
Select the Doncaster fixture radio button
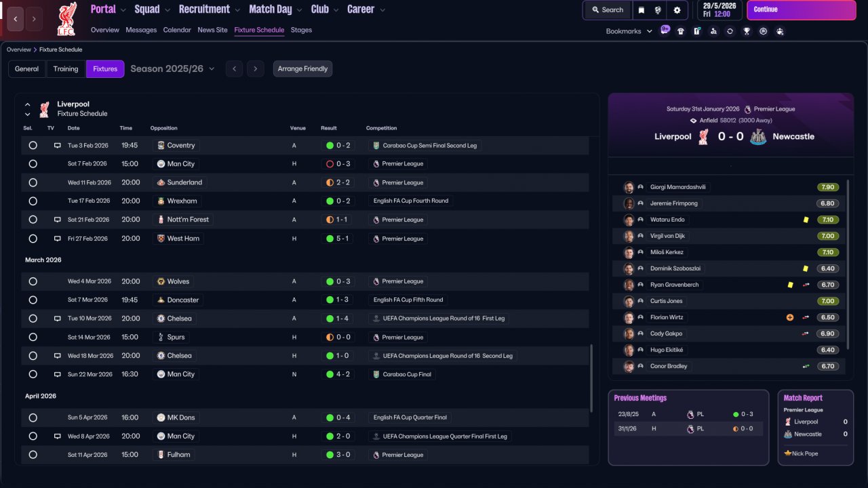pyautogui.click(x=33, y=300)
